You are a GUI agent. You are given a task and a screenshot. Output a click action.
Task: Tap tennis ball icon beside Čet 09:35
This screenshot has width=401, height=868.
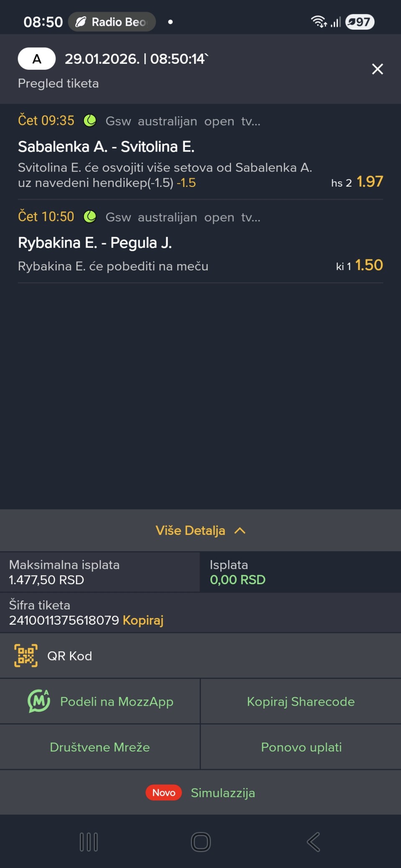point(90,121)
